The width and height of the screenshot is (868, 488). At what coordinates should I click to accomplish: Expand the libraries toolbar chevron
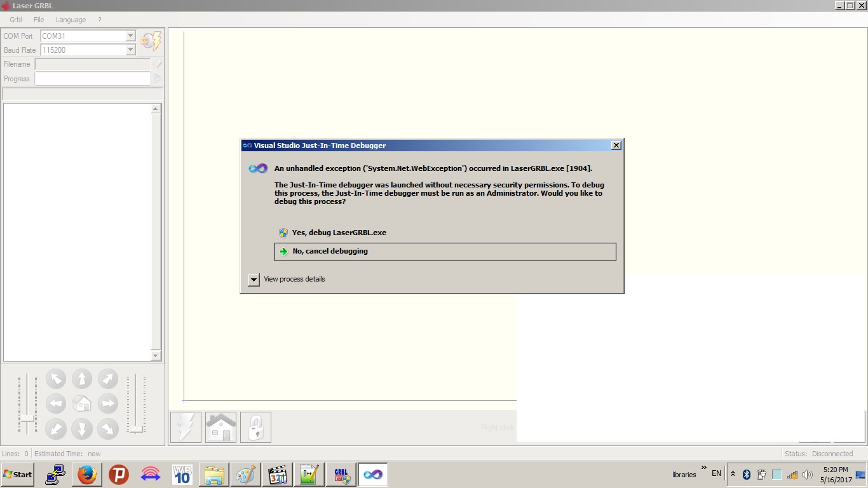point(703,468)
